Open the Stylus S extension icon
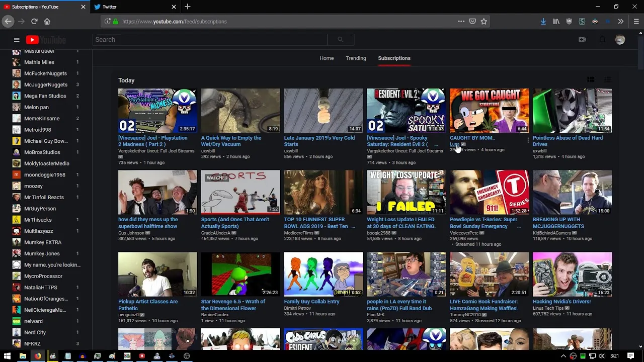This screenshot has width=644, height=362. point(582,21)
